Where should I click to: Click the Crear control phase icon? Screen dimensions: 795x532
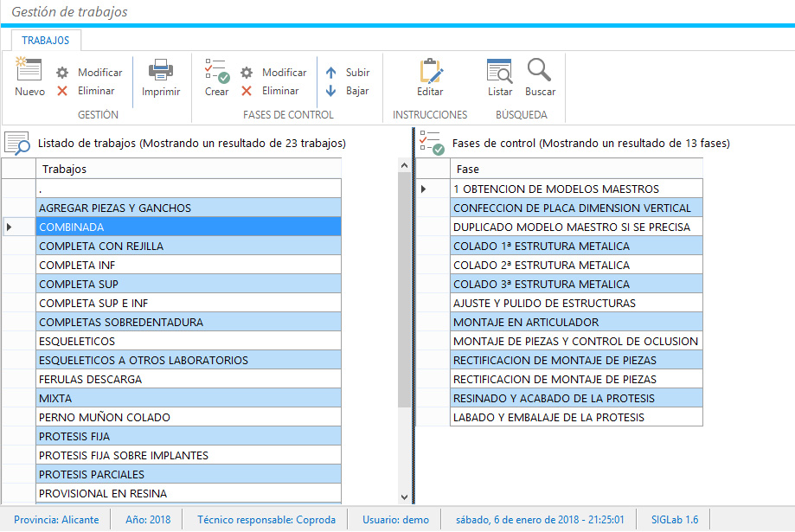[x=217, y=70]
